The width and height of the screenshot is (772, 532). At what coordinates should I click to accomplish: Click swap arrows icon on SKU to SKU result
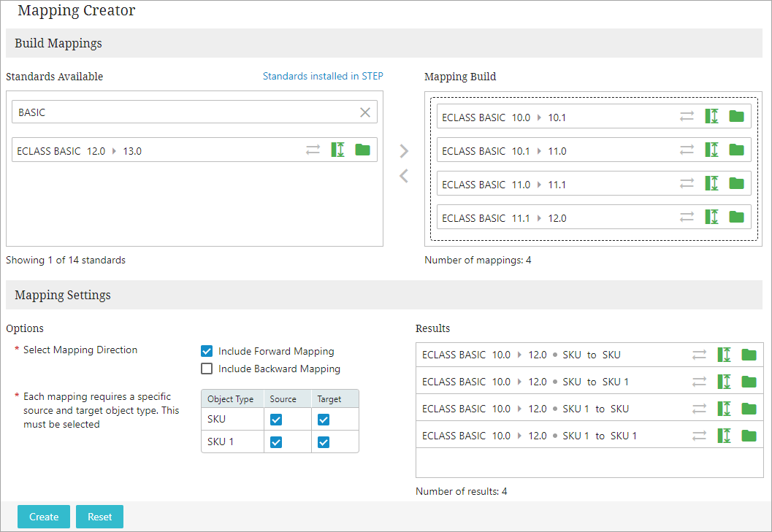[x=699, y=355]
